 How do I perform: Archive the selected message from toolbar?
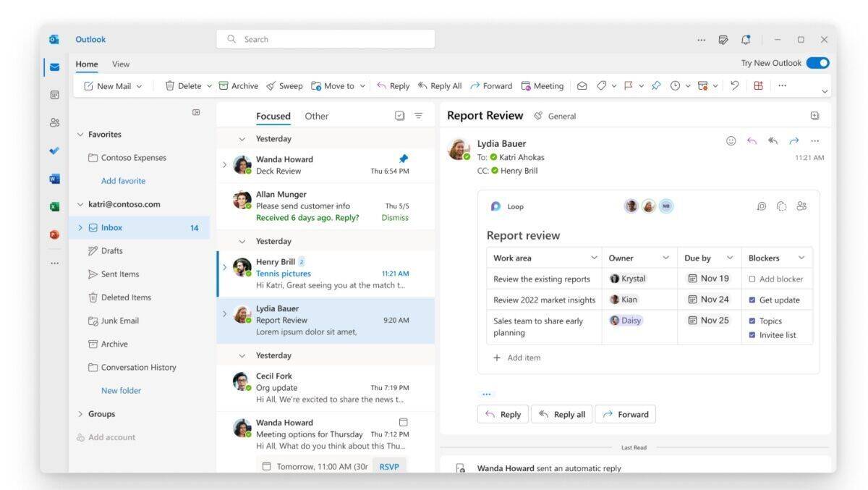coord(238,86)
